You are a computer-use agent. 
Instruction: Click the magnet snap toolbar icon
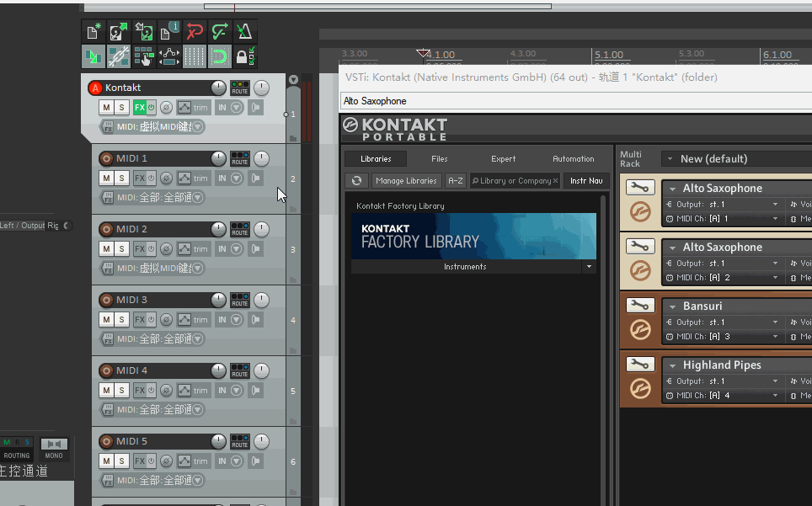(x=220, y=56)
